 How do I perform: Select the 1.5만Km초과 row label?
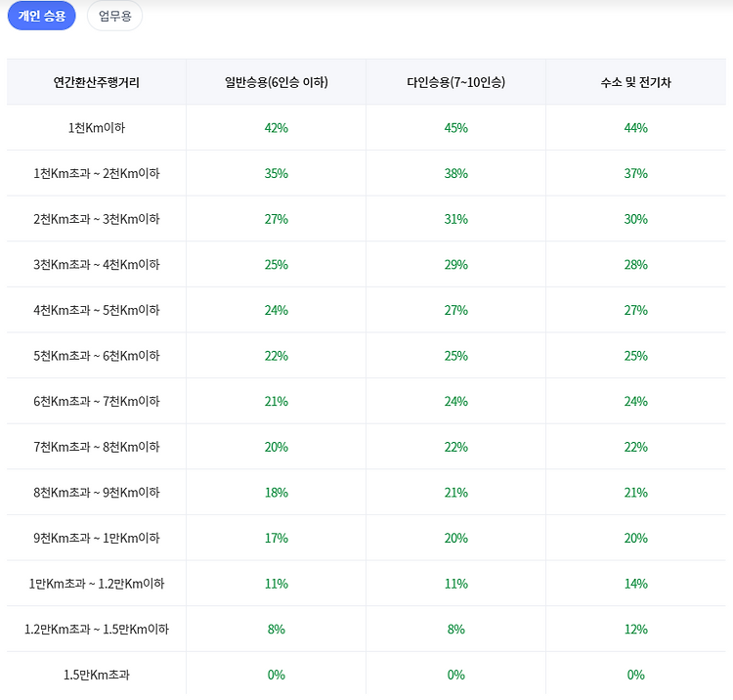coord(97,675)
